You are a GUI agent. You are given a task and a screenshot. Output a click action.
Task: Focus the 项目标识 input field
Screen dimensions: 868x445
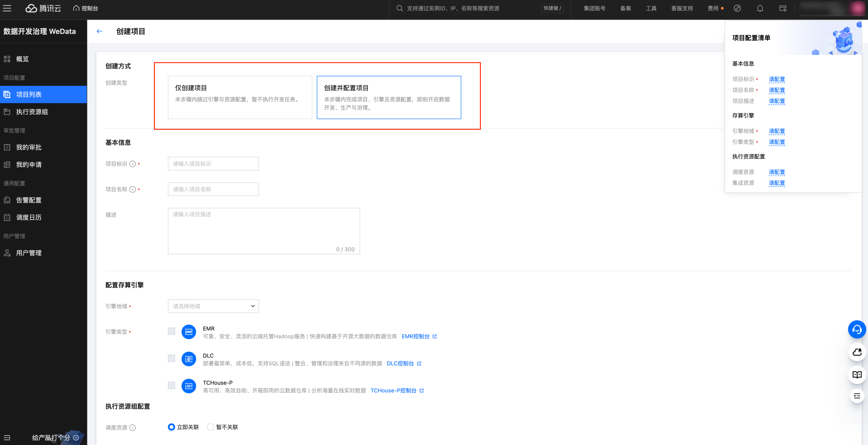(213, 164)
